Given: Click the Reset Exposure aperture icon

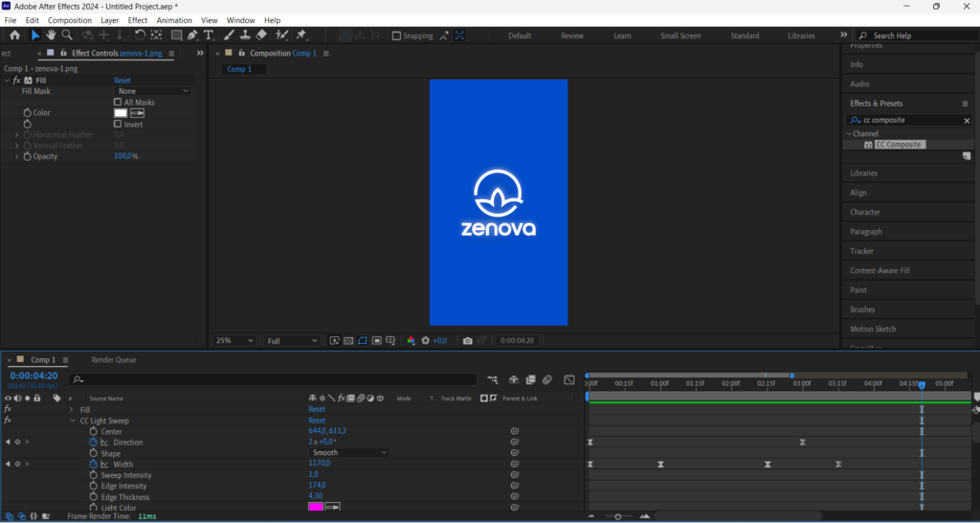Looking at the screenshot, I should tap(426, 341).
